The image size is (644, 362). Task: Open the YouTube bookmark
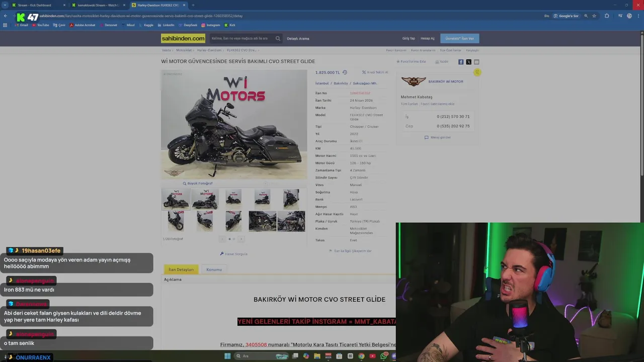[41, 25]
